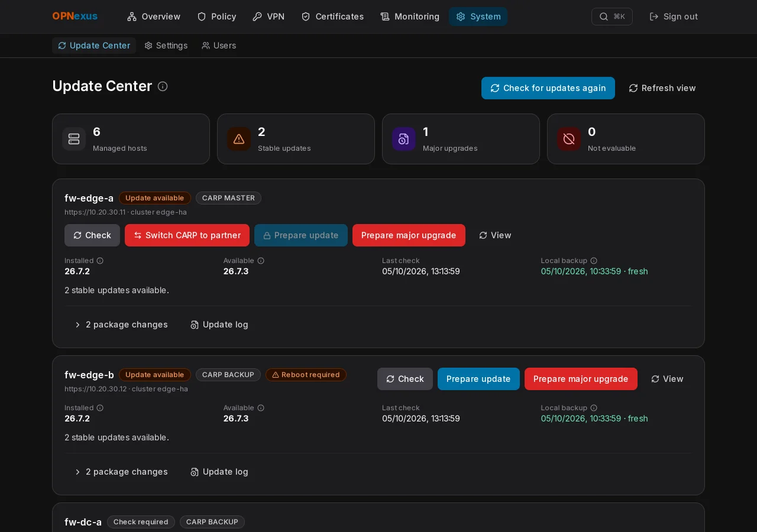
Task: Click the Stable updates warning icon
Action: [239, 139]
